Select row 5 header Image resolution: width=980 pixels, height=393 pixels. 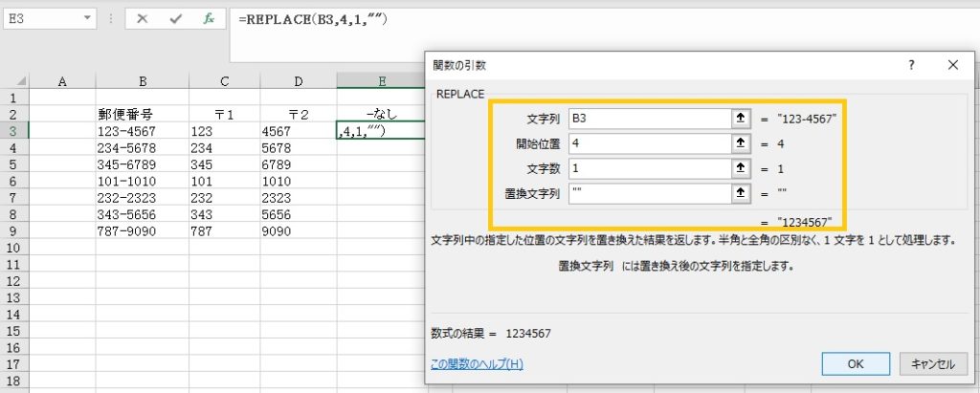[x=13, y=164]
